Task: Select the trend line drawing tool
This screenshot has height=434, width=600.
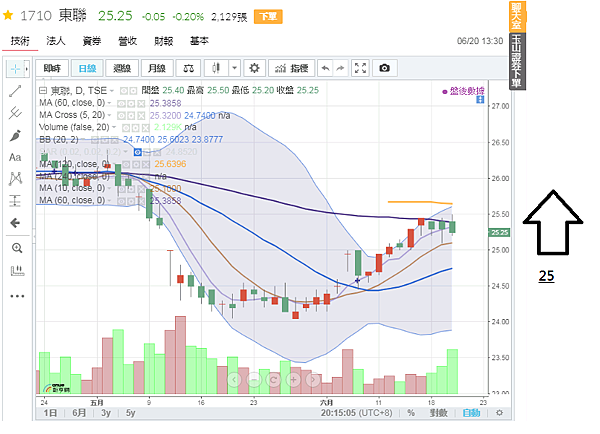Action: 15,91
